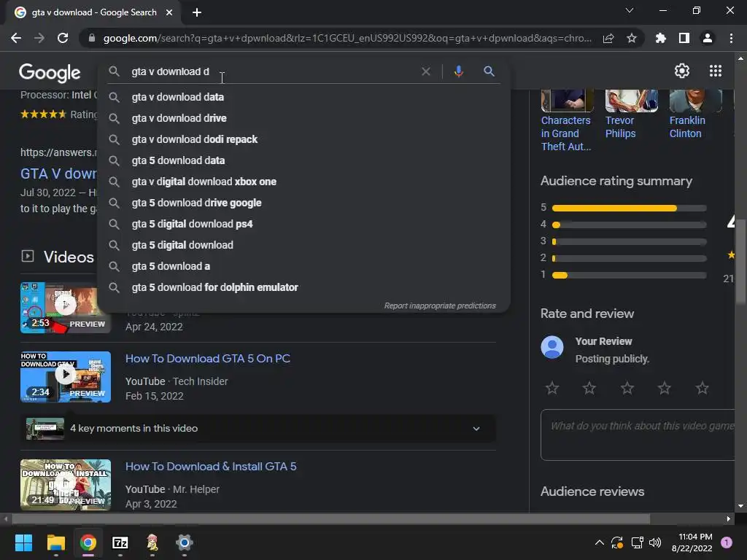The image size is (747, 560).
Task: Open the Franklin Clinton link
Action: click(x=687, y=127)
